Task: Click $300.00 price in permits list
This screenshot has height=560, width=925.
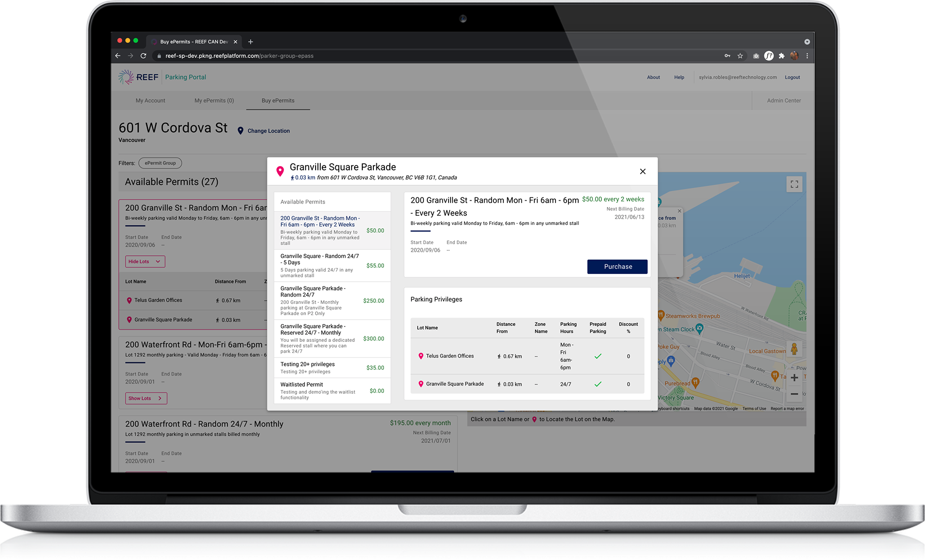Action: coord(374,339)
